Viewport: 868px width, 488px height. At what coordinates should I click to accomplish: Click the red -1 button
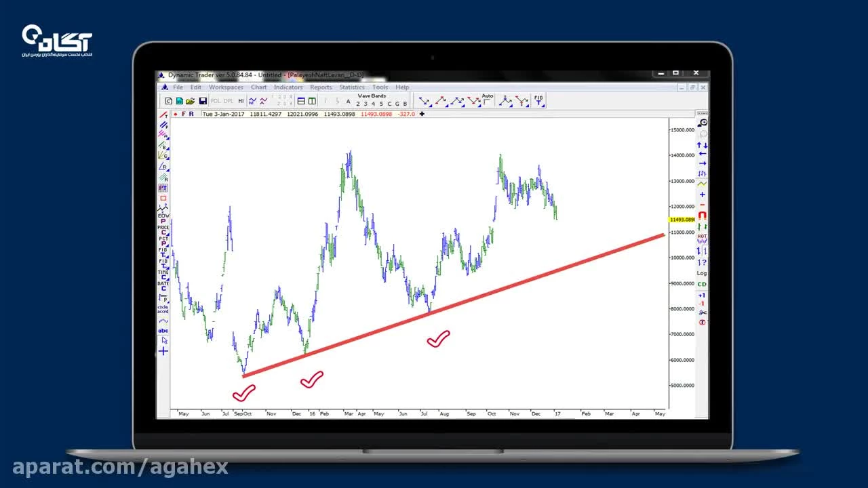[702, 304]
